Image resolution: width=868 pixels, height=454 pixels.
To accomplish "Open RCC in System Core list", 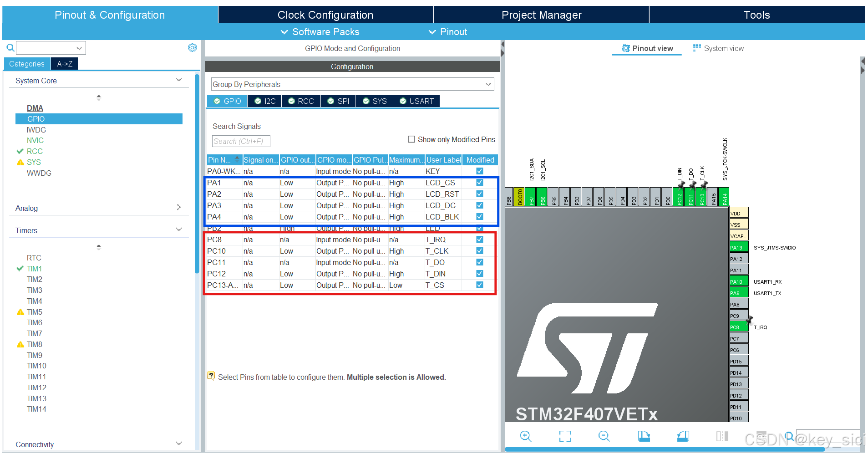I will [x=35, y=151].
